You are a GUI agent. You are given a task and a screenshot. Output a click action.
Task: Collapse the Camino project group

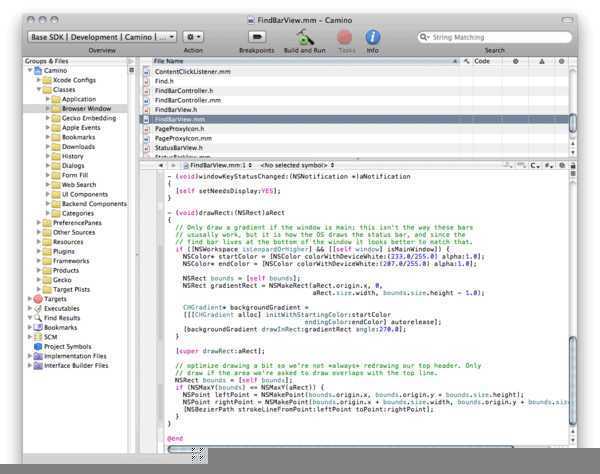tap(30, 70)
